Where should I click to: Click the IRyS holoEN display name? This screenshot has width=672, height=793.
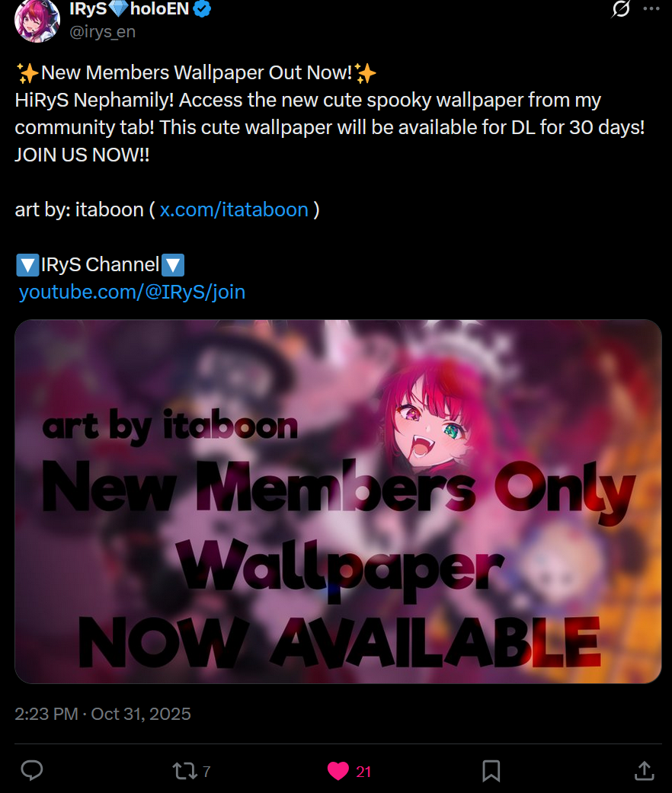tap(129, 8)
